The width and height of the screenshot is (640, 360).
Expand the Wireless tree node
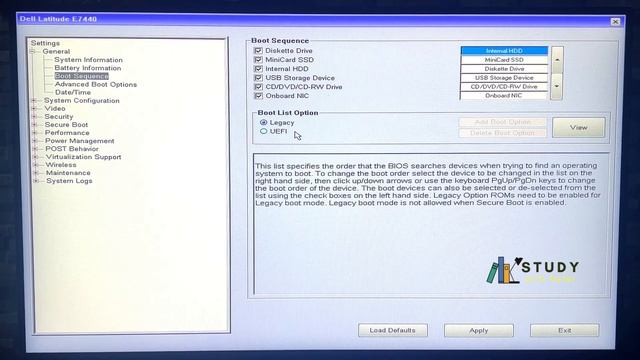pos(36,165)
